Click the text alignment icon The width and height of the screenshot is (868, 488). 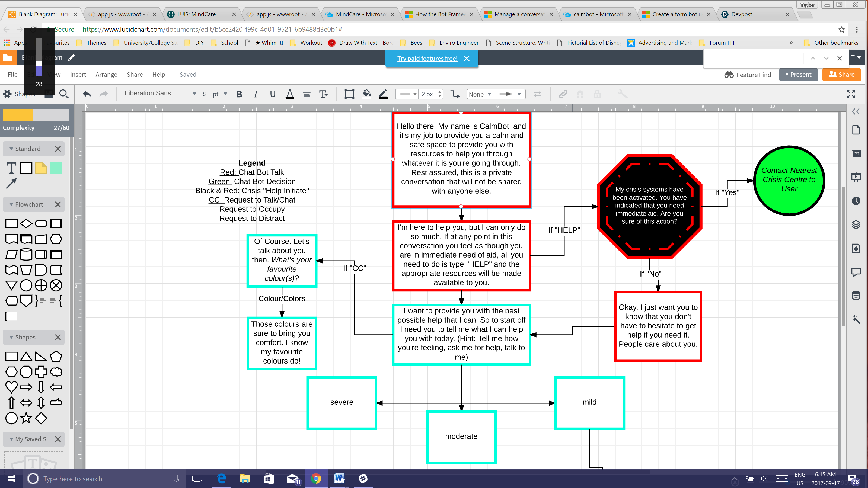tap(306, 94)
